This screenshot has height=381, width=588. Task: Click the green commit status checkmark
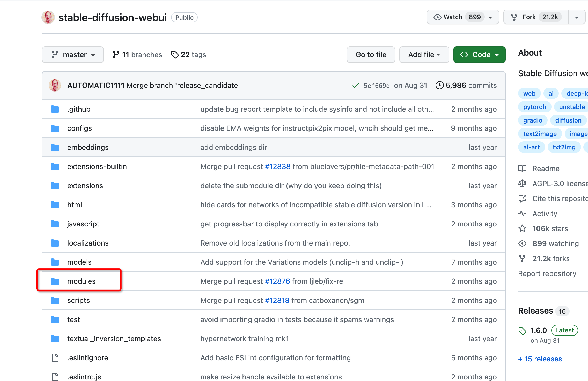pos(356,86)
